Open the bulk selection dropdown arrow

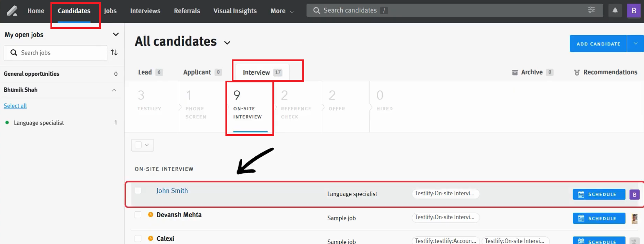147,145
